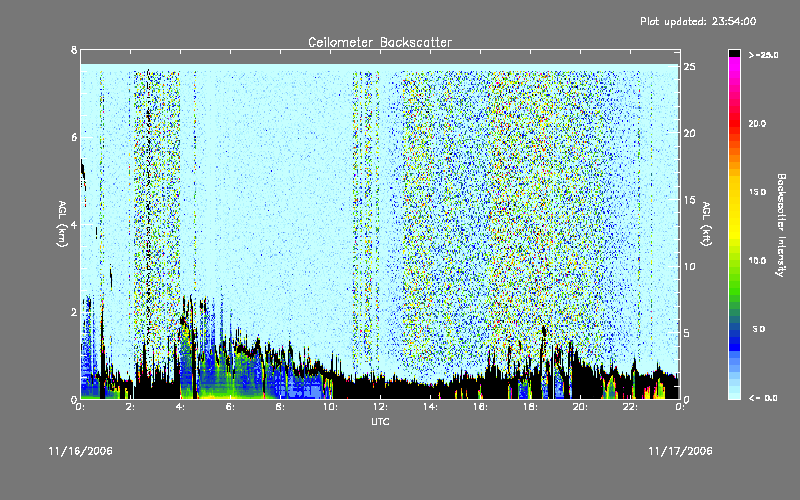Click the '14:' hour tick label
Screen dimensions: 800x500
click(x=430, y=407)
